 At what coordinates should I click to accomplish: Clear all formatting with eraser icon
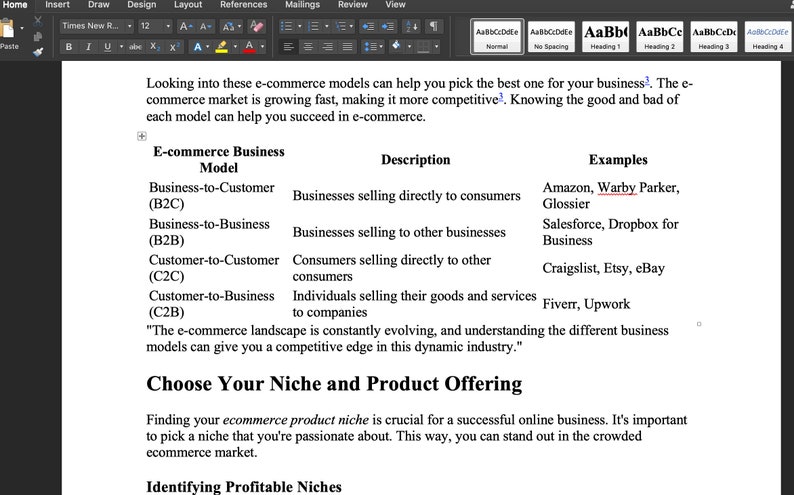point(257,26)
